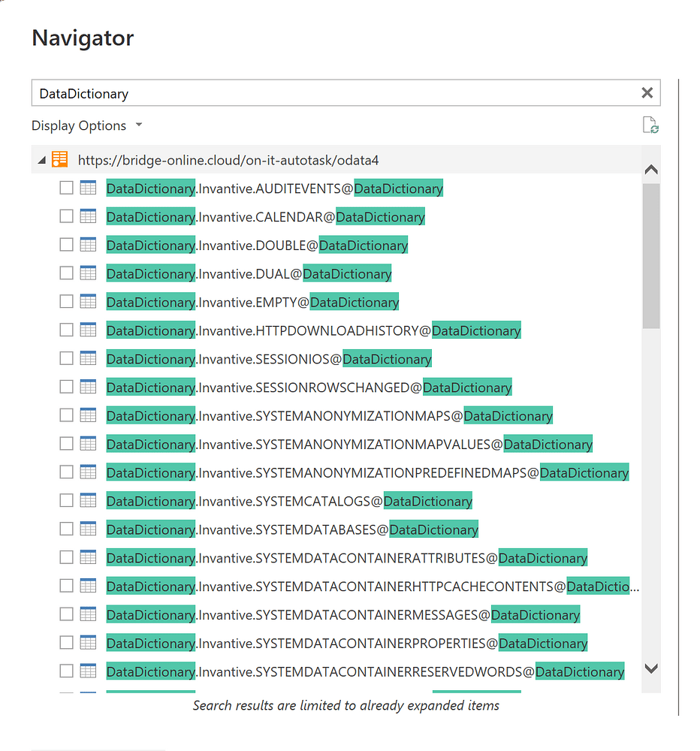
Task: Click the table icon beside CALENDAR entry
Action: click(x=88, y=216)
